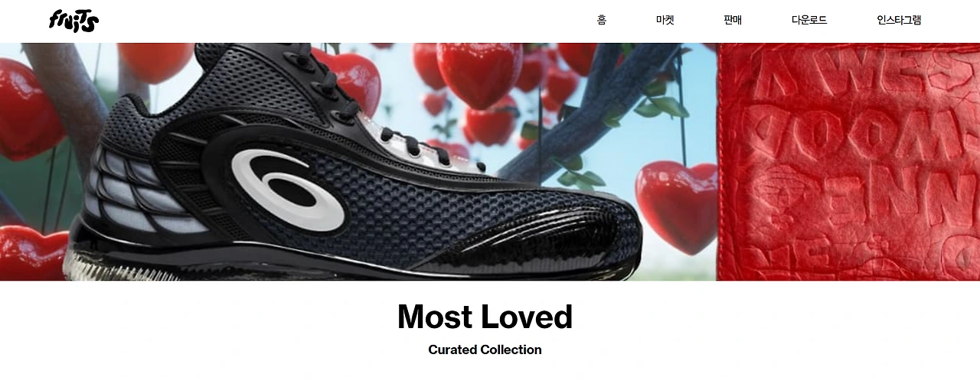Image resolution: width=980 pixels, height=387 pixels.
Task: Click the large red heart at top center
Action: [479, 74]
